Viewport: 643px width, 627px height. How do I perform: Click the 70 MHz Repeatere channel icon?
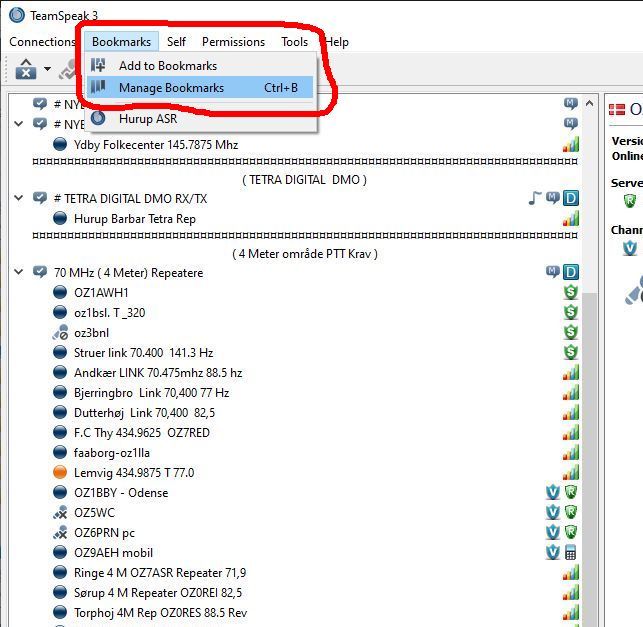(x=40, y=272)
